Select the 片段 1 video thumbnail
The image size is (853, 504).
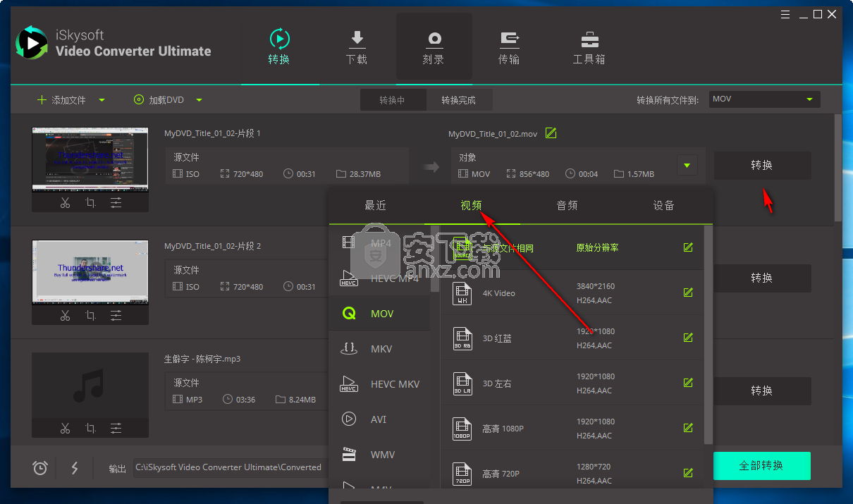click(90, 159)
